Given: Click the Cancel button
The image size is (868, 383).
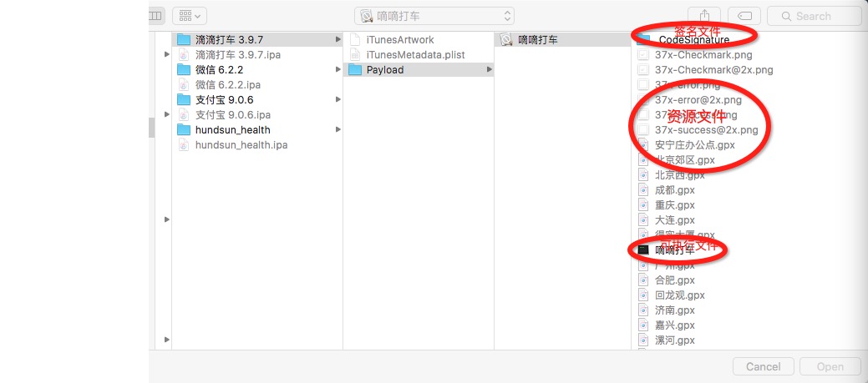Looking at the screenshot, I should point(764,366).
